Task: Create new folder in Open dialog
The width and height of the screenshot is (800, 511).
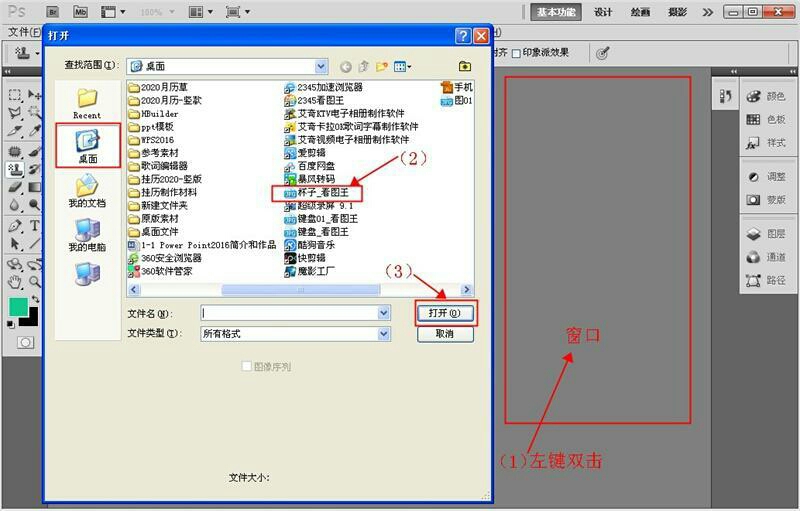Action: (382, 66)
